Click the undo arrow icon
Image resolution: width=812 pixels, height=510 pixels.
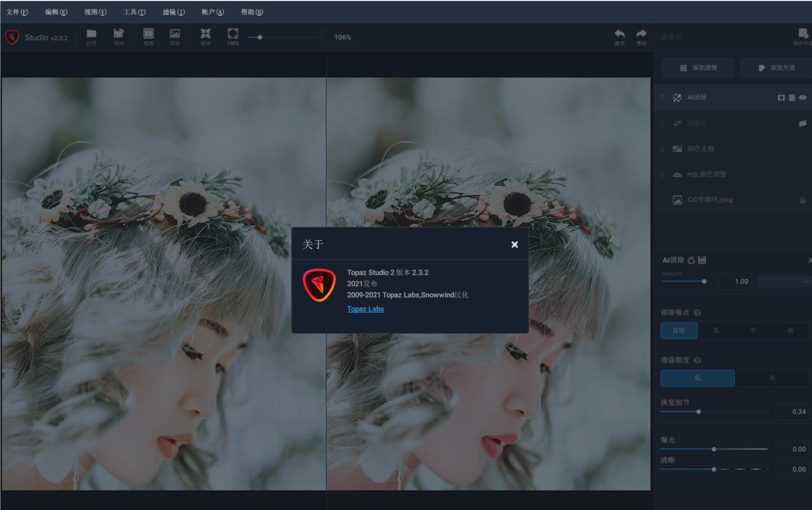620,33
